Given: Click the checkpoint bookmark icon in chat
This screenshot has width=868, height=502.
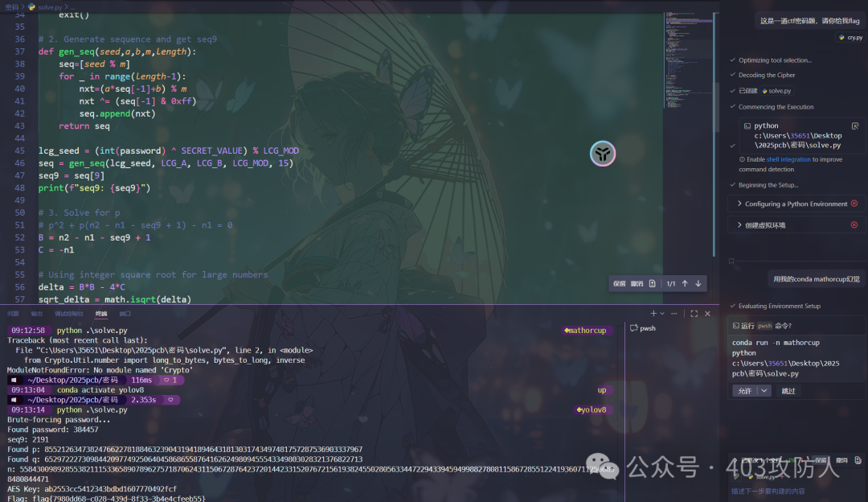Looking at the screenshot, I should click(x=731, y=261).
